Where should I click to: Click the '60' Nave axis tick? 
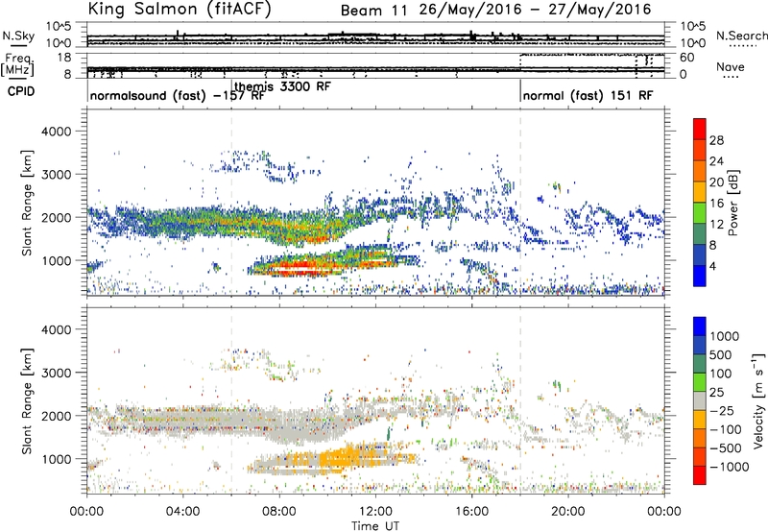tap(686, 58)
